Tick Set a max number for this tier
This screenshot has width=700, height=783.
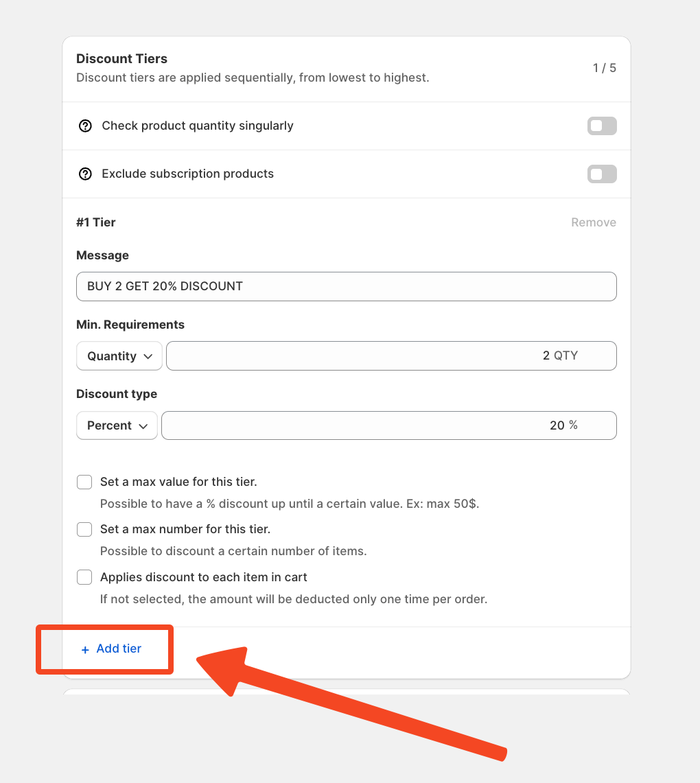click(x=84, y=530)
